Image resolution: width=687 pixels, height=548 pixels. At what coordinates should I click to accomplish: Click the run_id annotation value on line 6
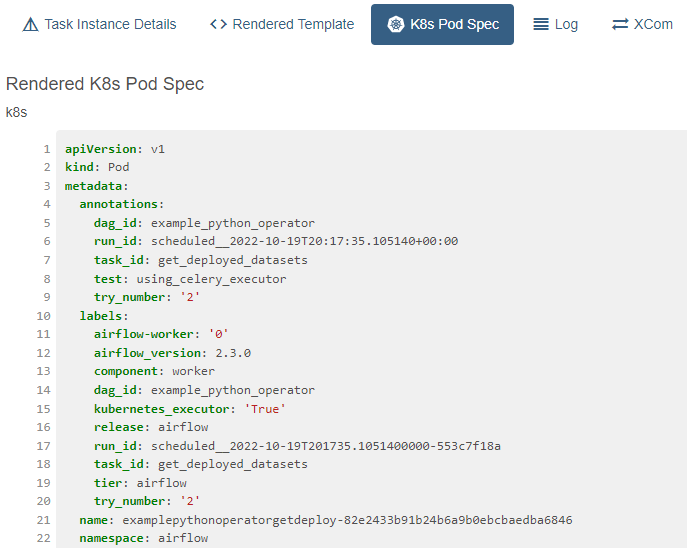tap(305, 241)
